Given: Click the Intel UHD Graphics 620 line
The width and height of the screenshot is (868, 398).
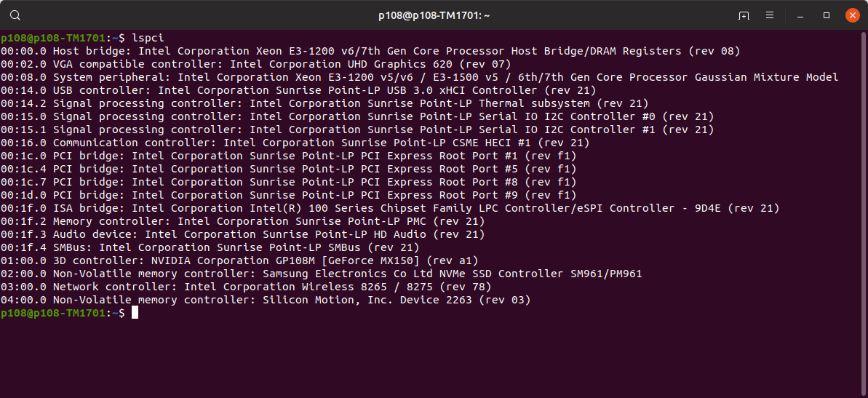Looking at the screenshot, I should [x=256, y=63].
